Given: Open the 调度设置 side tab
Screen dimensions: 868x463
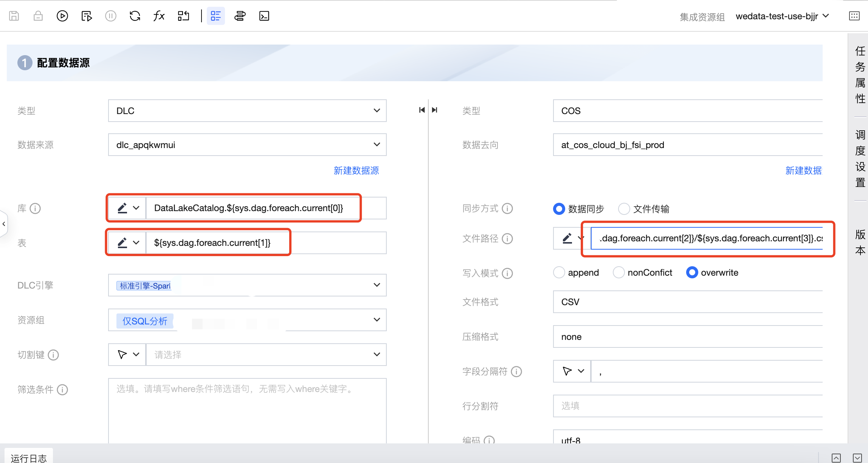Looking at the screenshot, I should coord(860,158).
